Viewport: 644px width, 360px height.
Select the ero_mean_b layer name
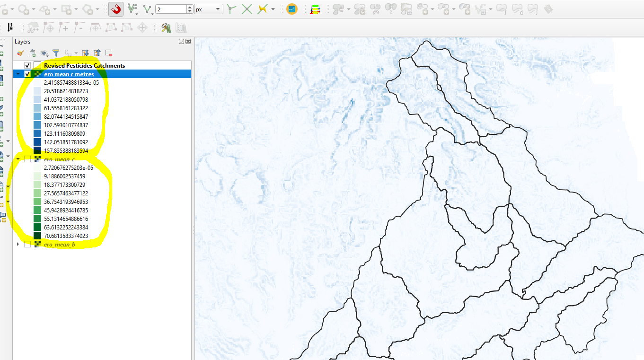click(x=60, y=245)
